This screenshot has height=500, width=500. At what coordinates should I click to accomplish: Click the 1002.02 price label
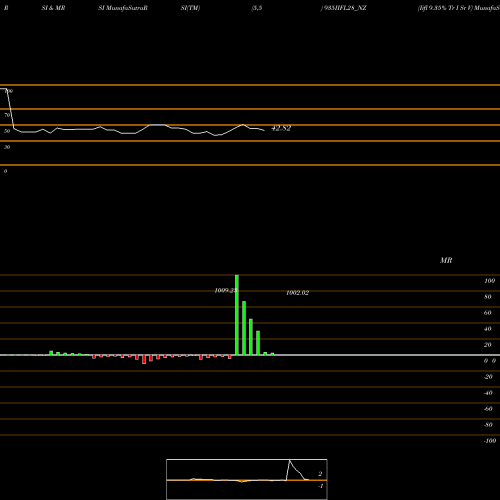pos(297,293)
